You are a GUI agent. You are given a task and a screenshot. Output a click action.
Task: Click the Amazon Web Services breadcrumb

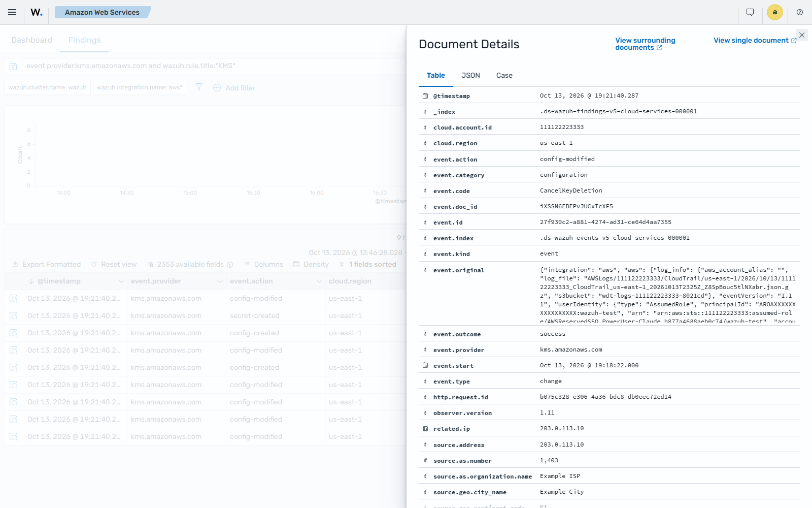(102, 12)
